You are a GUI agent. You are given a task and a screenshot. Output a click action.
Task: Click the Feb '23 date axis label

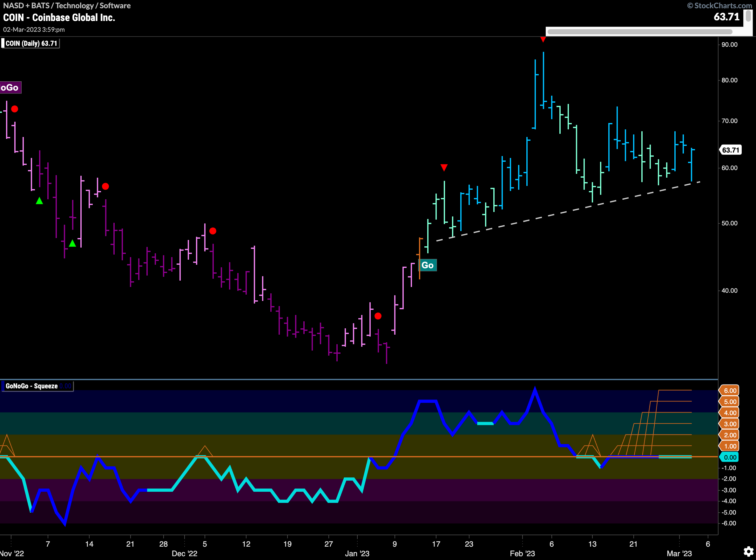point(522,554)
